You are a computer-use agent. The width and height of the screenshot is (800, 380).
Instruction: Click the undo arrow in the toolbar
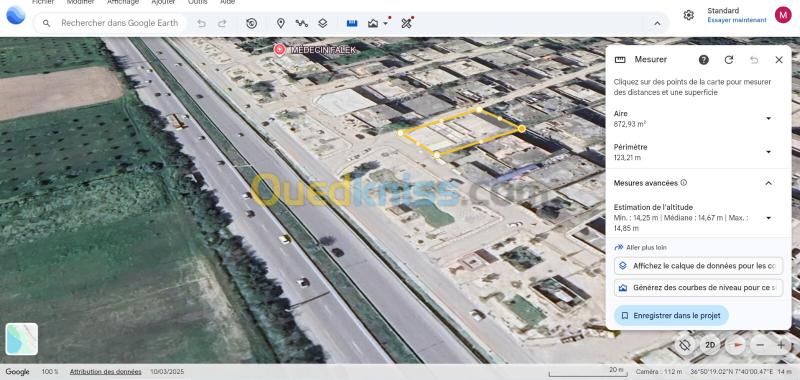coord(202,23)
